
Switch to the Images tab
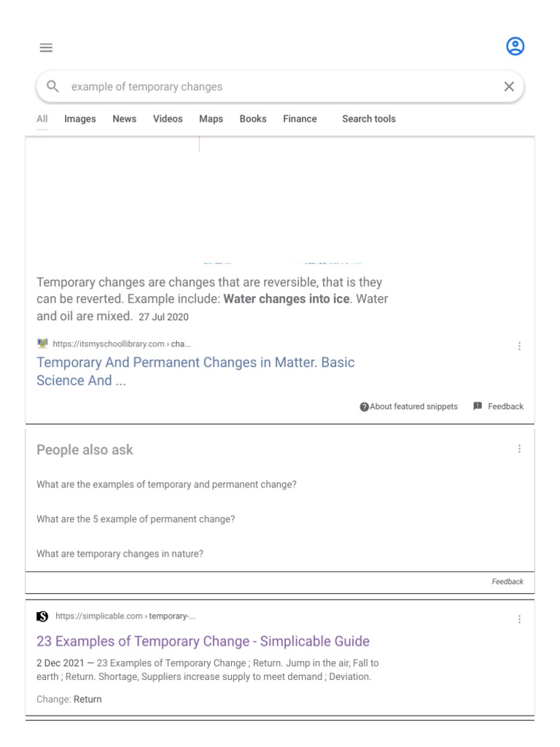(79, 119)
